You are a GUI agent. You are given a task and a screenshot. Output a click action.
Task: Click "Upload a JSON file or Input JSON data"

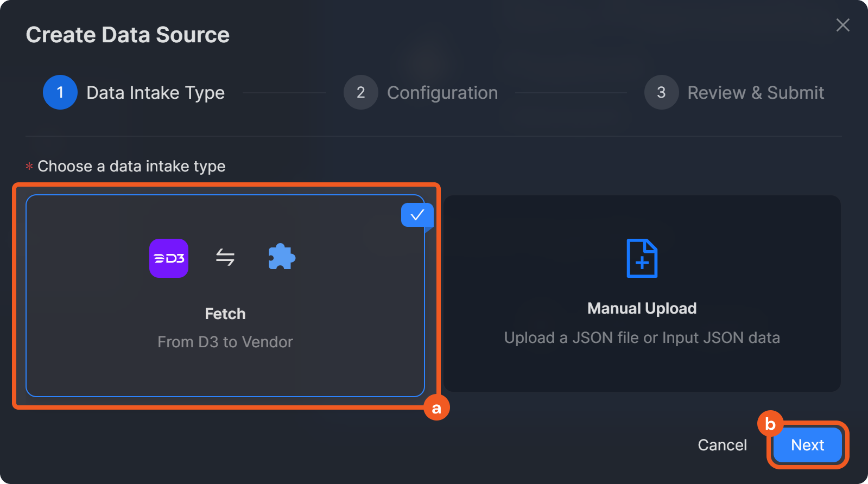pos(642,337)
